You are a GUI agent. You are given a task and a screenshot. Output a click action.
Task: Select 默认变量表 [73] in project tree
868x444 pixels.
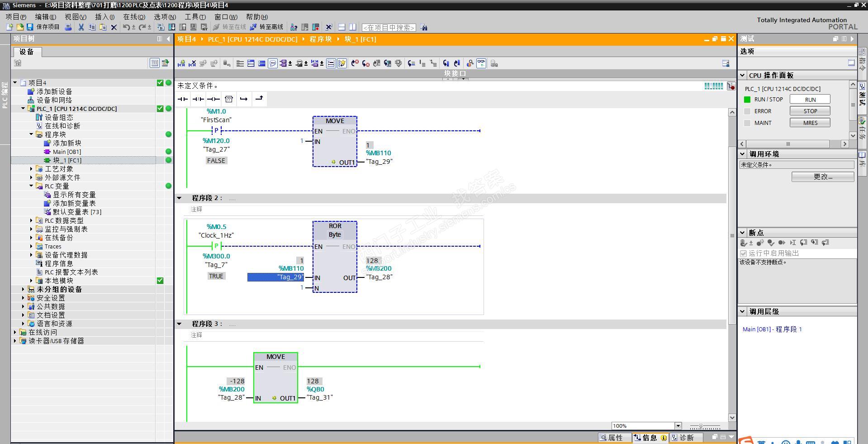(x=77, y=212)
